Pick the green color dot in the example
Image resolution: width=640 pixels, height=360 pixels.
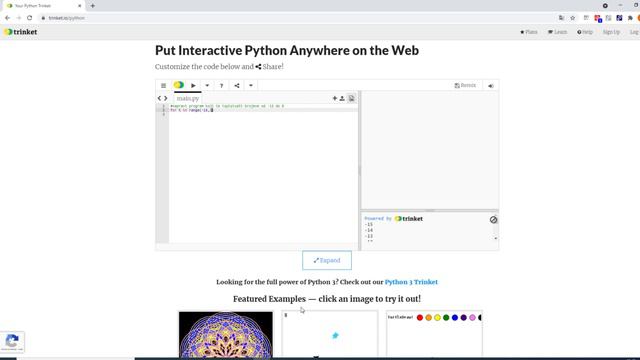coord(446,318)
